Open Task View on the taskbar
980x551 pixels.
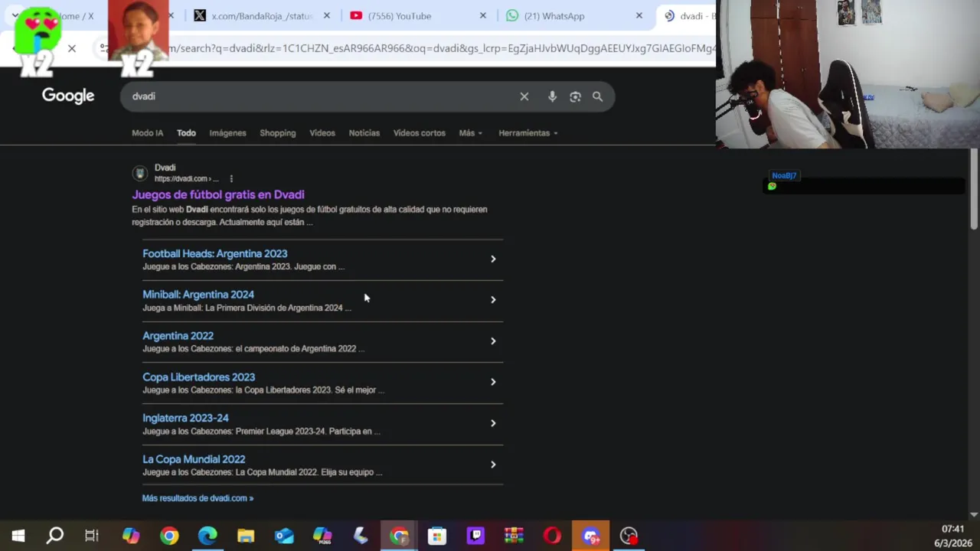(x=92, y=536)
